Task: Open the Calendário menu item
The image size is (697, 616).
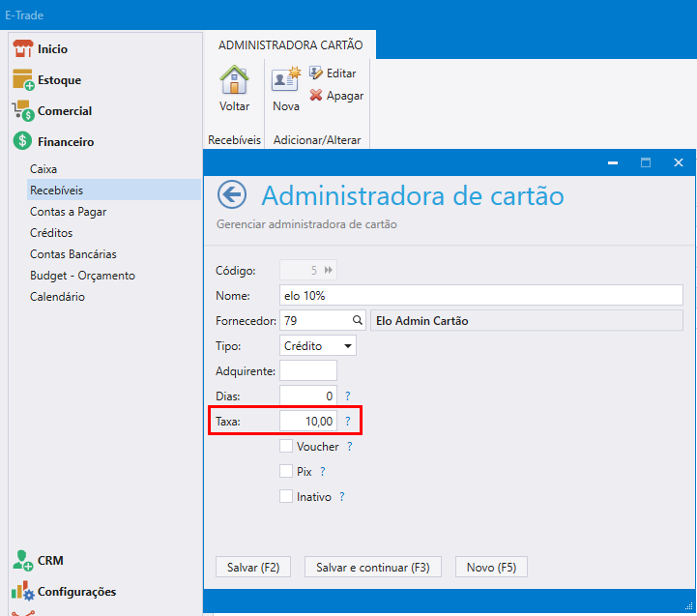Action: (x=57, y=297)
